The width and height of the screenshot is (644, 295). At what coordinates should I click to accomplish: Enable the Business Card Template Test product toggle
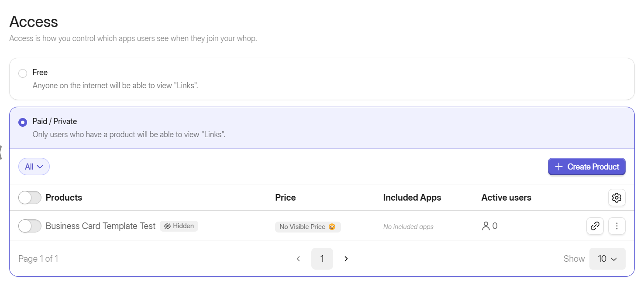[29, 226]
